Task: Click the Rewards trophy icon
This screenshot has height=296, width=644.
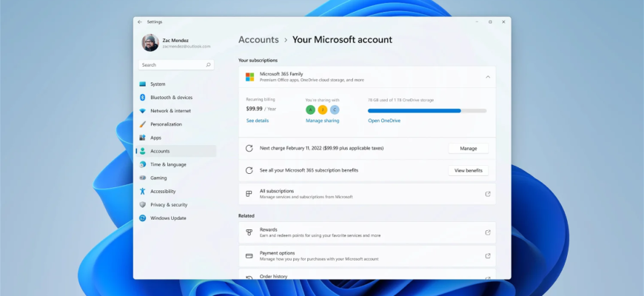Action: tap(249, 232)
